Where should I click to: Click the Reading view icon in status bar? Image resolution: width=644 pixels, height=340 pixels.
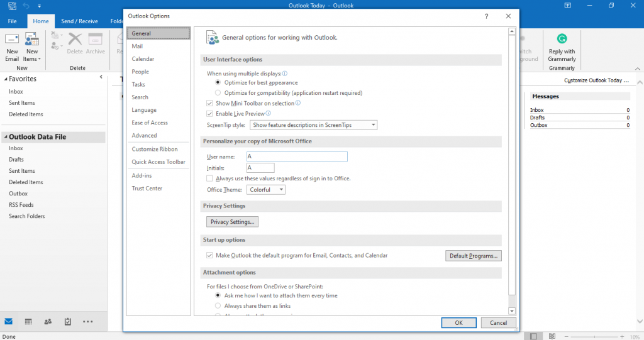pyautogui.click(x=552, y=336)
